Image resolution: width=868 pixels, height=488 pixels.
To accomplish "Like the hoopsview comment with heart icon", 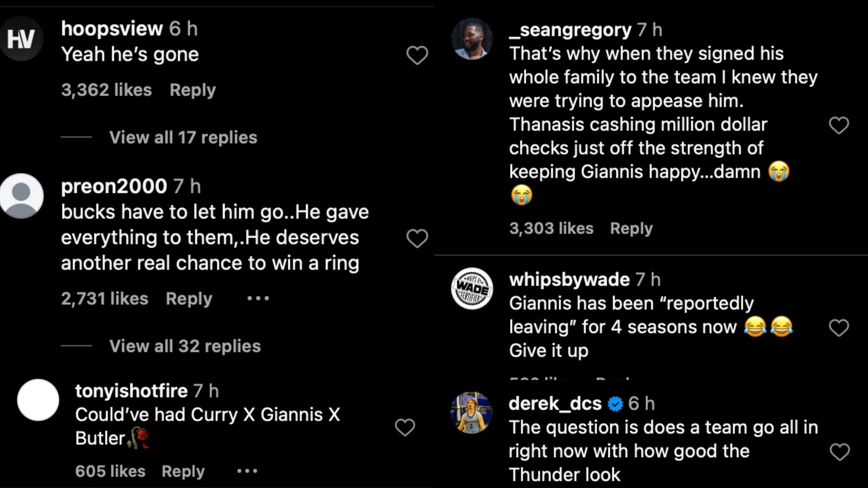I will [417, 56].
